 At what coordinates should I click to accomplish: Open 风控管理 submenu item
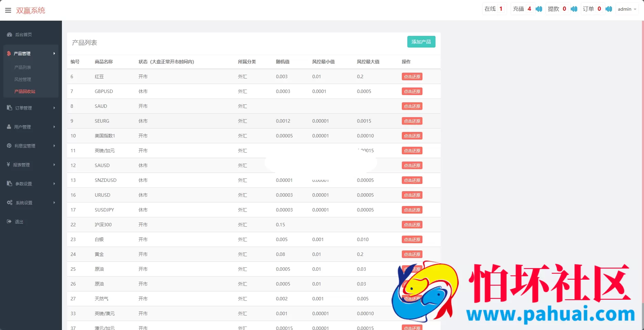23,80
